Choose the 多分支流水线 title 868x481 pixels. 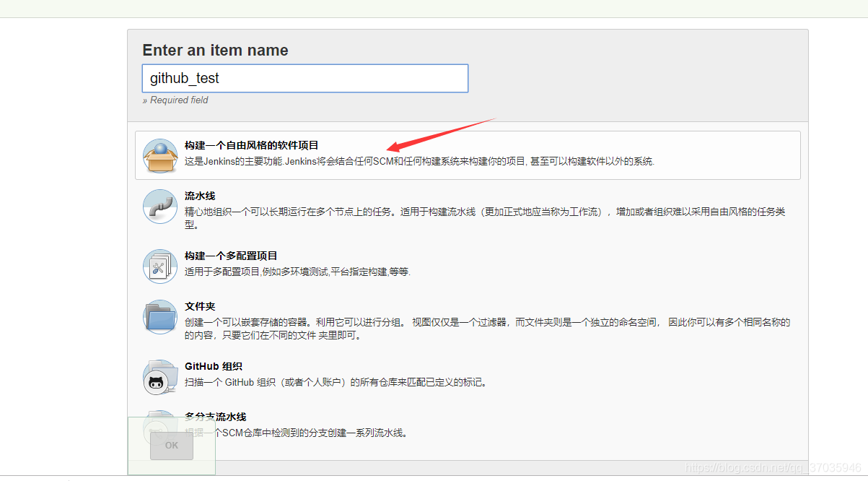(216, 417)
